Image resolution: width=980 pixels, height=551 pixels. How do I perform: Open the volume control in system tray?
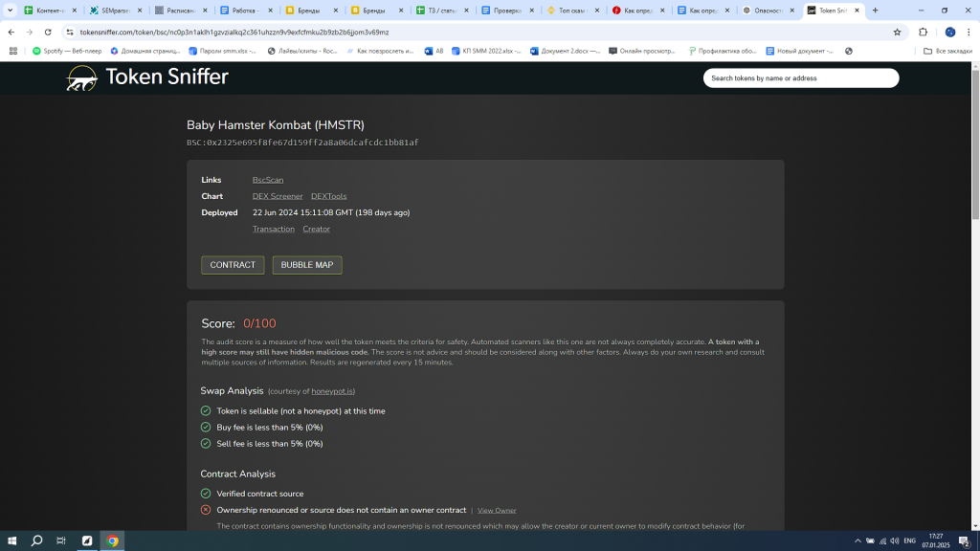pyautogui.click(x=895, y=541)
